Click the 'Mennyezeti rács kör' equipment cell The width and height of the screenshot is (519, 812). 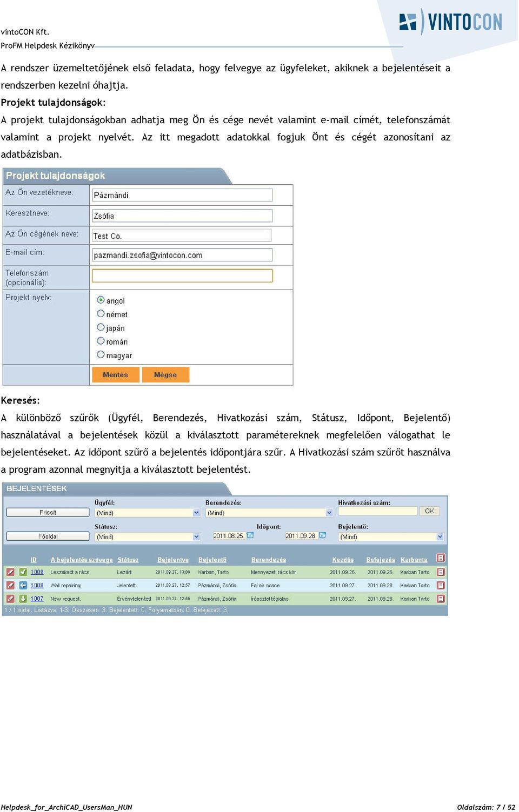click(274, 572)
